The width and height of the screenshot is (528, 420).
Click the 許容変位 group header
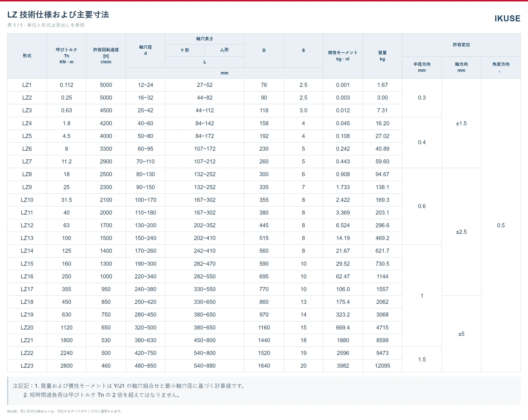coord(461,45)
